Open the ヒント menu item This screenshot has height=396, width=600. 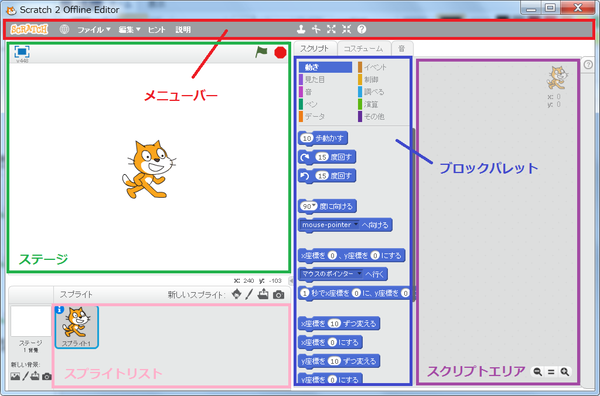pyautogui.click(x=157, y=29)
